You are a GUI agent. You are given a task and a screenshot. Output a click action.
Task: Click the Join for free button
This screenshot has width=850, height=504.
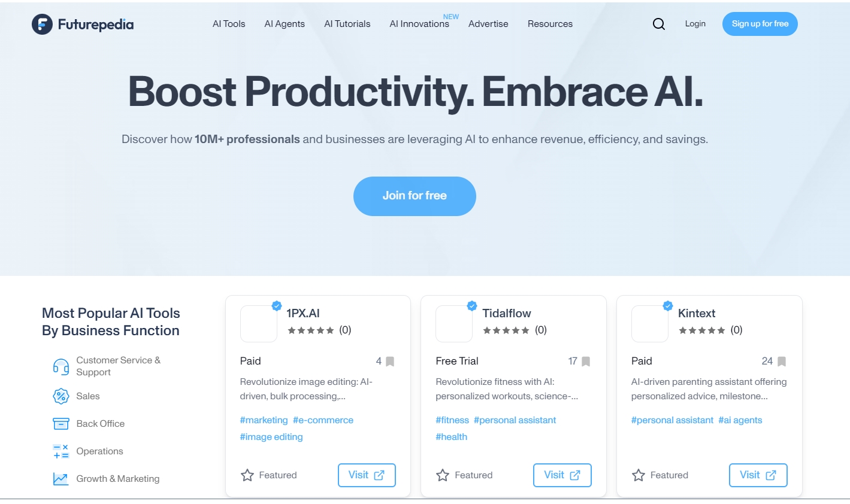click(415, 196)
